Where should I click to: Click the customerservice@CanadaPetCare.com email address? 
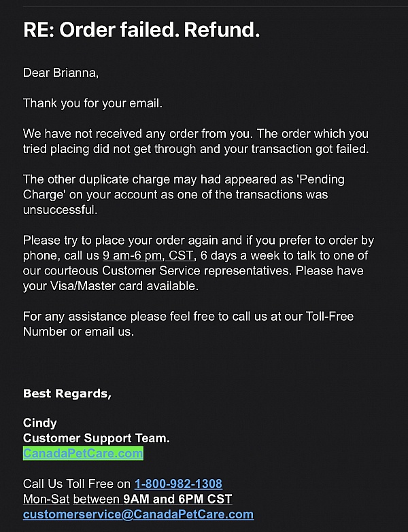[138, 514]
